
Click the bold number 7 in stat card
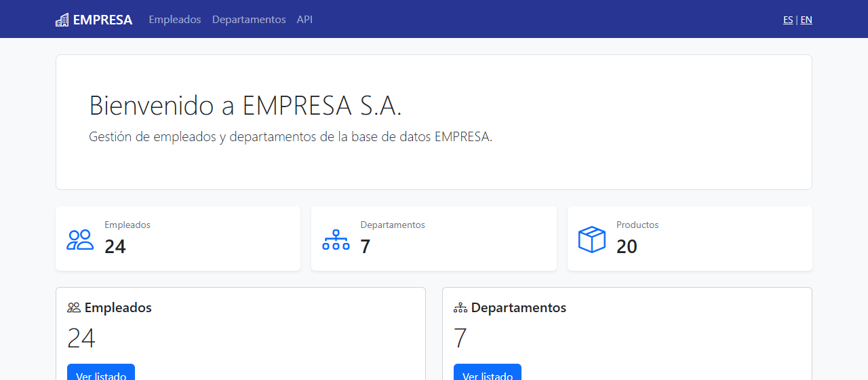pos(366,246)
